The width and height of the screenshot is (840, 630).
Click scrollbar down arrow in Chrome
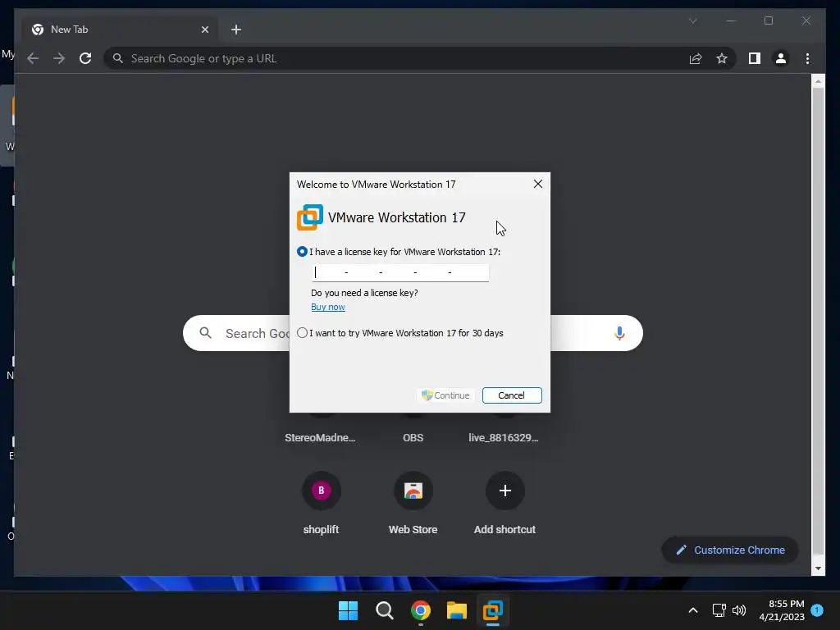coord(818,568)
